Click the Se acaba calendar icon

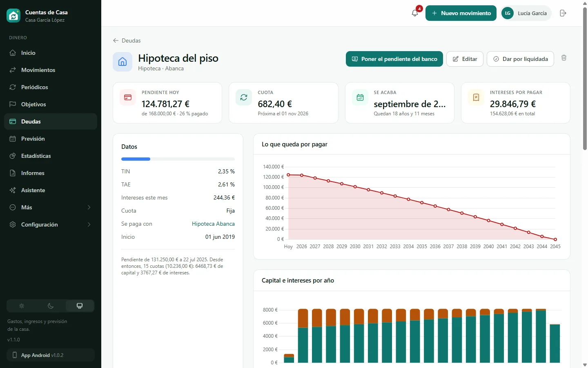point(360,97)
